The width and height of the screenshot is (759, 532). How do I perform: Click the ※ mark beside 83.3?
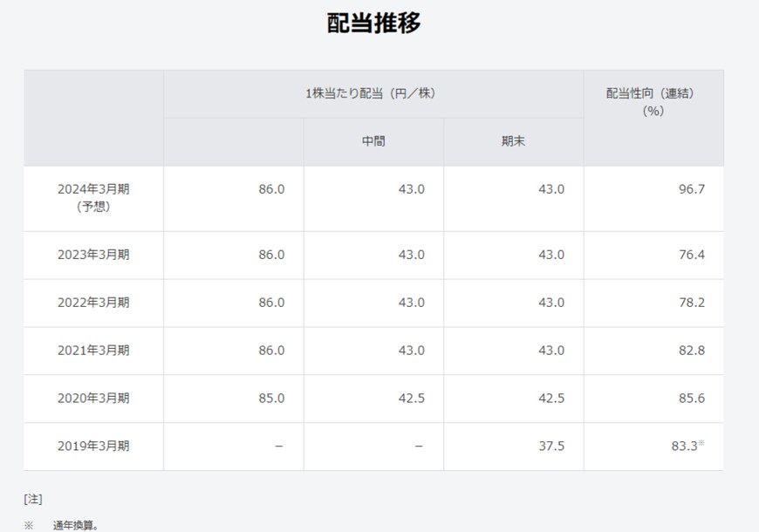pyautogui.click(x=701, y=444)
